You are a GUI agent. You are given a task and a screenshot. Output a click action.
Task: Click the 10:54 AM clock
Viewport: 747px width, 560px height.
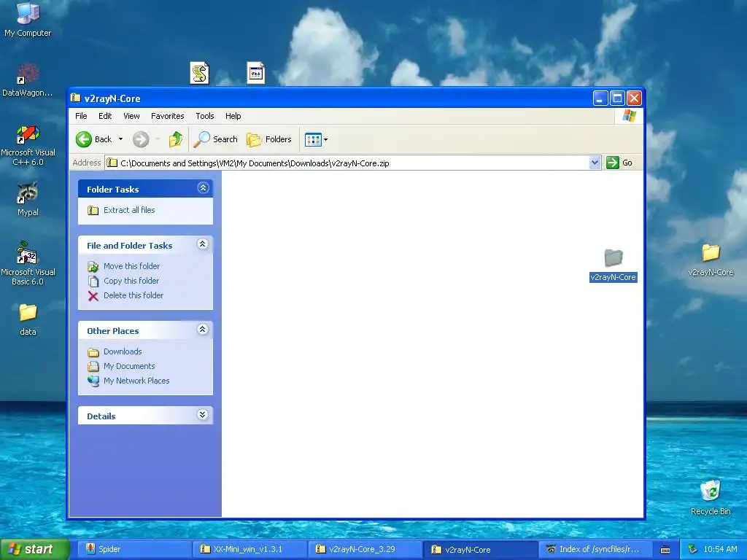(720, 549)
